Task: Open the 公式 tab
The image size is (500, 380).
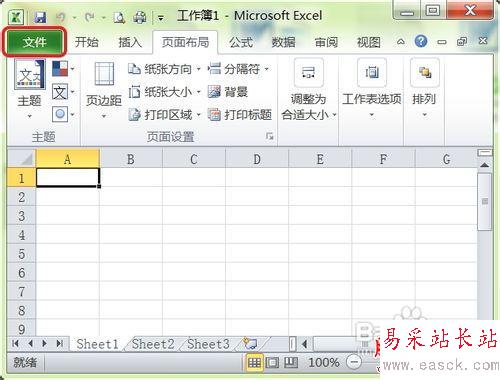Action: pyautogui.click(x=241, y=42)
